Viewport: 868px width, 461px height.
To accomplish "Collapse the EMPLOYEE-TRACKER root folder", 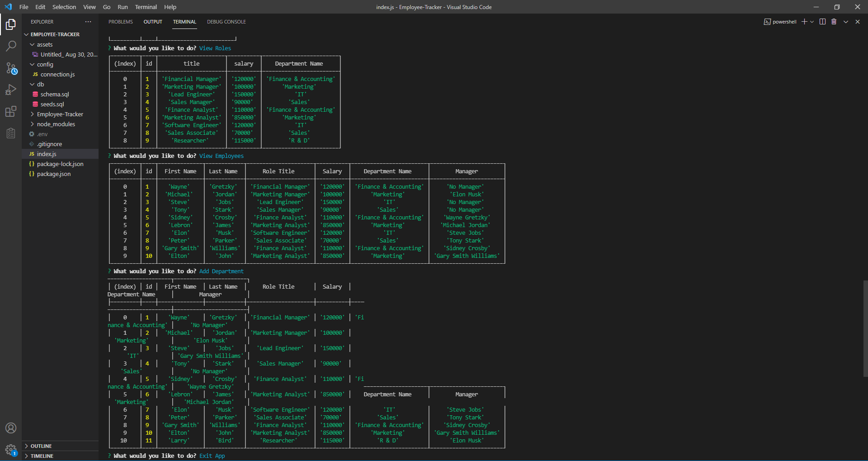I will click(x=54, y=34).
